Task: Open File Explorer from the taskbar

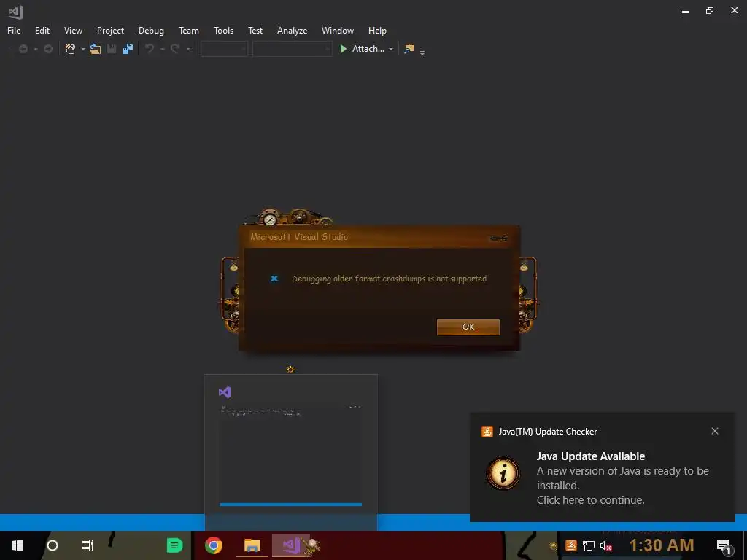Action: (x=252, y=545)
